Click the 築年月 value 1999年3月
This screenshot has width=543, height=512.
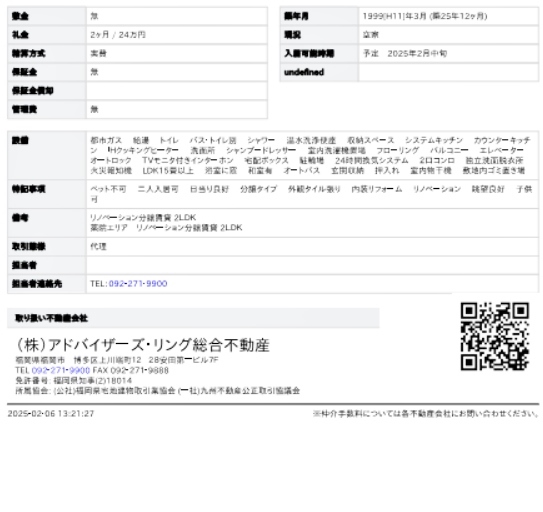[x=425, y=16]
